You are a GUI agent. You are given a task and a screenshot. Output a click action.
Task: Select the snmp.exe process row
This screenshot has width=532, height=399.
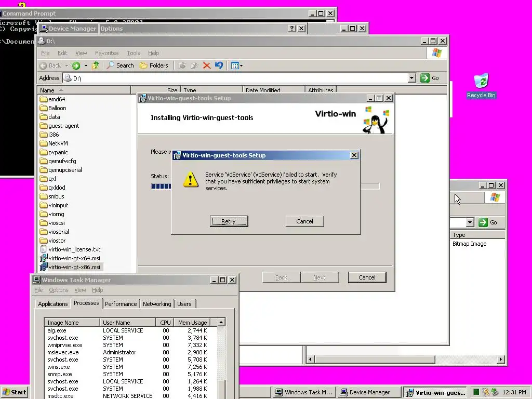130,374
